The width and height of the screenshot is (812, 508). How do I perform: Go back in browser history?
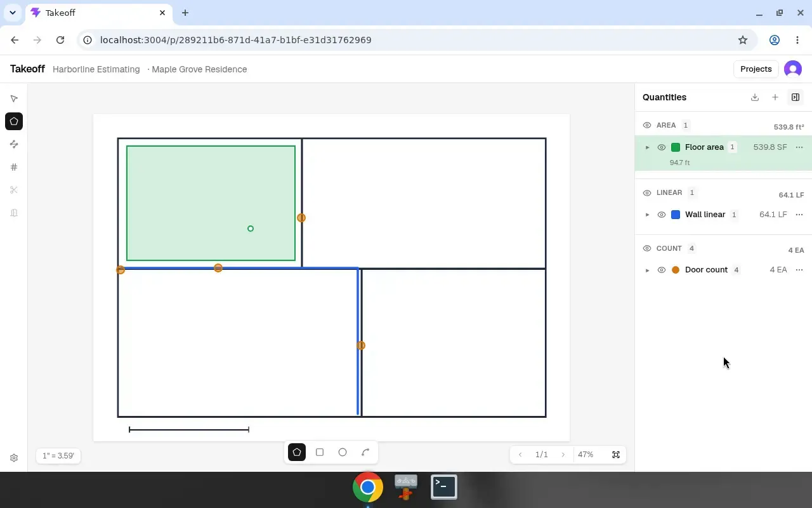pos(15,40)
